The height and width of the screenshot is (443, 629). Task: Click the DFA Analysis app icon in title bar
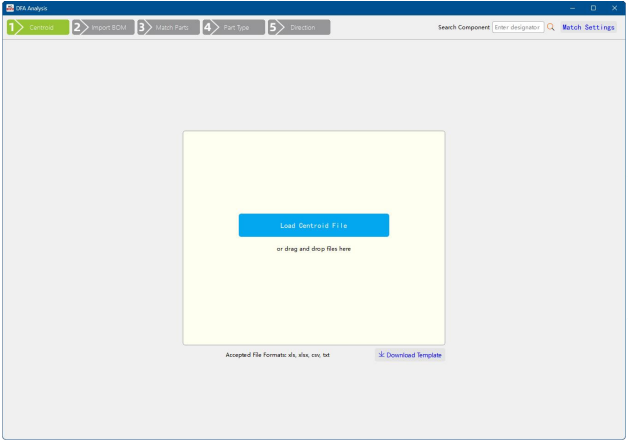9,7
